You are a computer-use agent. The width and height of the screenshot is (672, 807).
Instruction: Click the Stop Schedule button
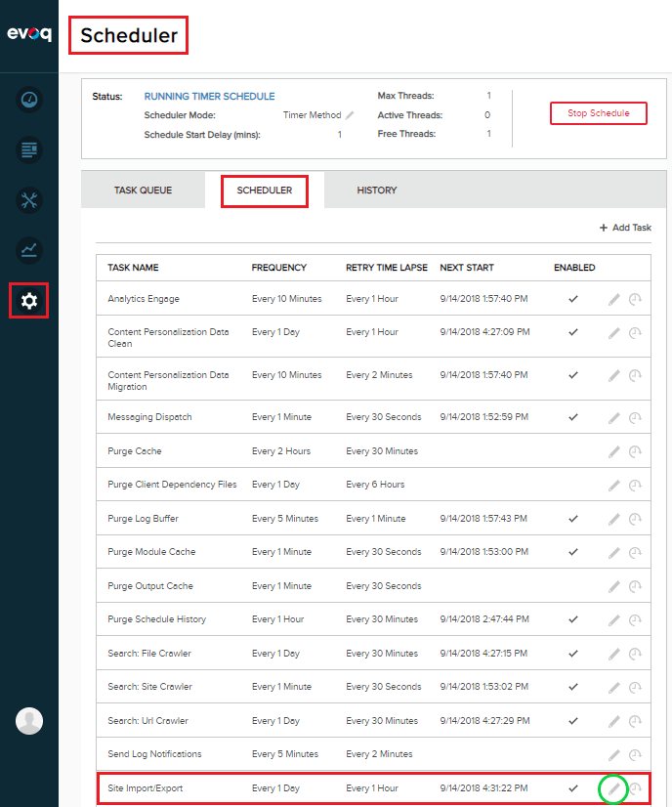pos(599,113)
